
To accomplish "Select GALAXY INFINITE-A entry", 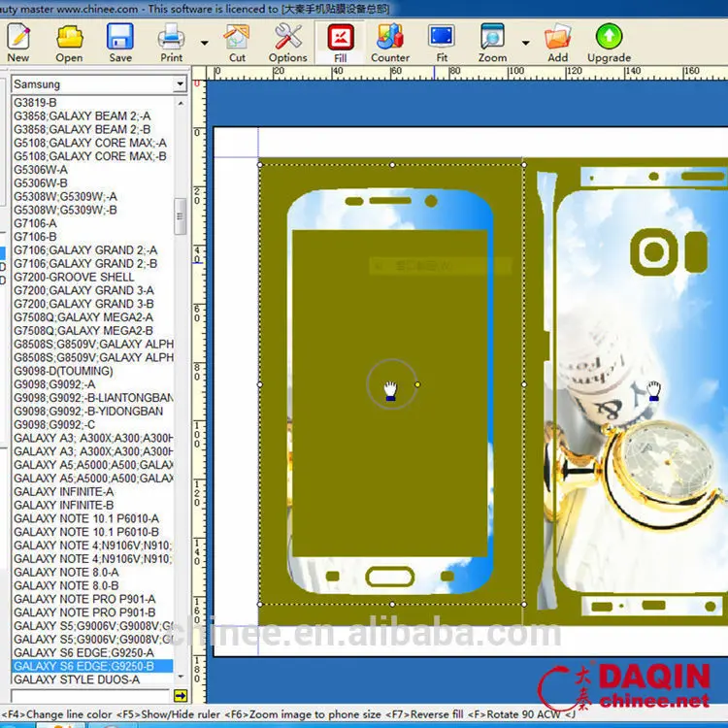I will 63,492.
